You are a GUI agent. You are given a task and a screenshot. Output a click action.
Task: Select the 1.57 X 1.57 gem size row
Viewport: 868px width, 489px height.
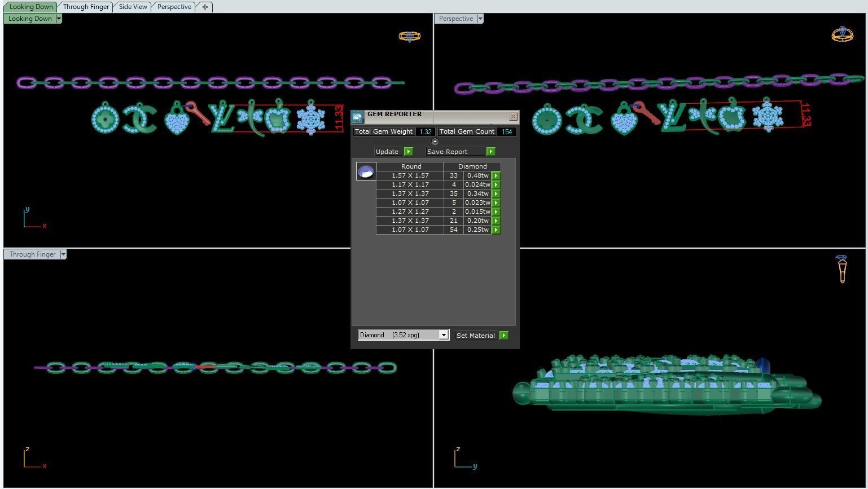tap(410, 175)
